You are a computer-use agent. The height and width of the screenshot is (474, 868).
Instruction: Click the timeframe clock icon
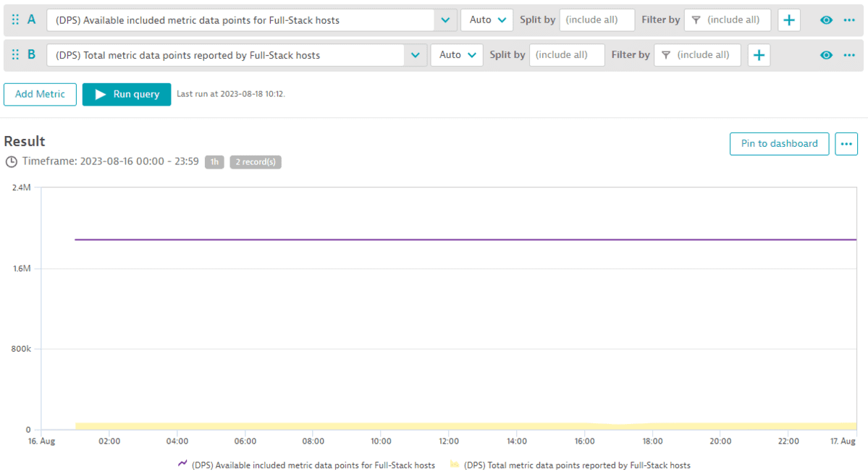tap(11, 161)
